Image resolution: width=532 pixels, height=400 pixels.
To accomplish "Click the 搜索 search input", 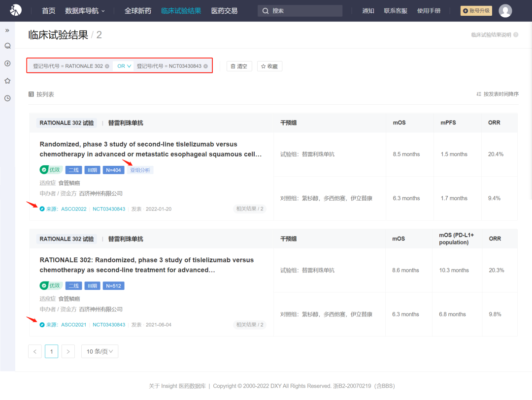I will 300,11.
